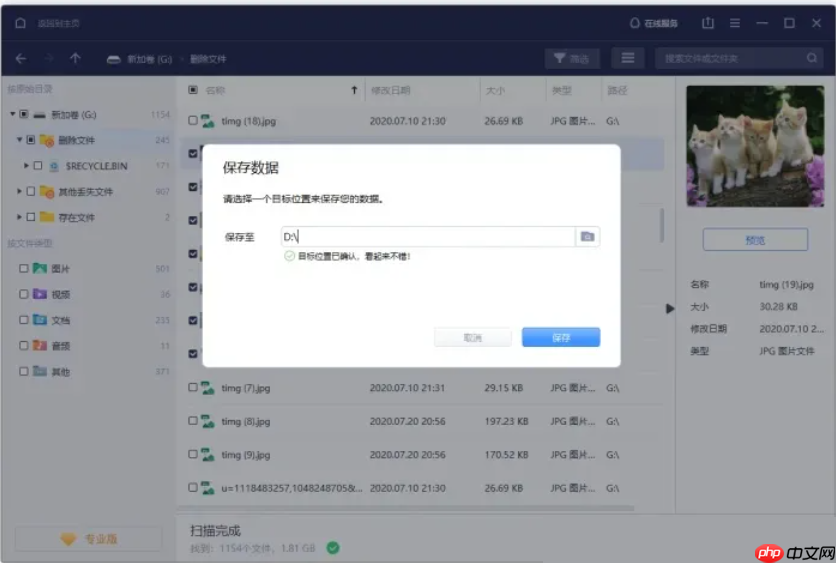Toggle 新加卷 (G:) tree checkbox
The height and width of the screenshot is (563, 836).
24,114
